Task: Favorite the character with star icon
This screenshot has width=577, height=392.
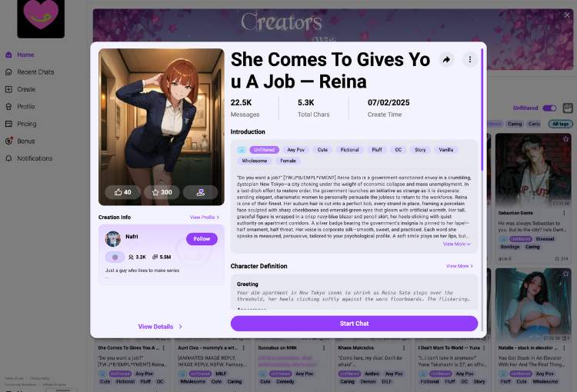Action: [x=162, y=192]
